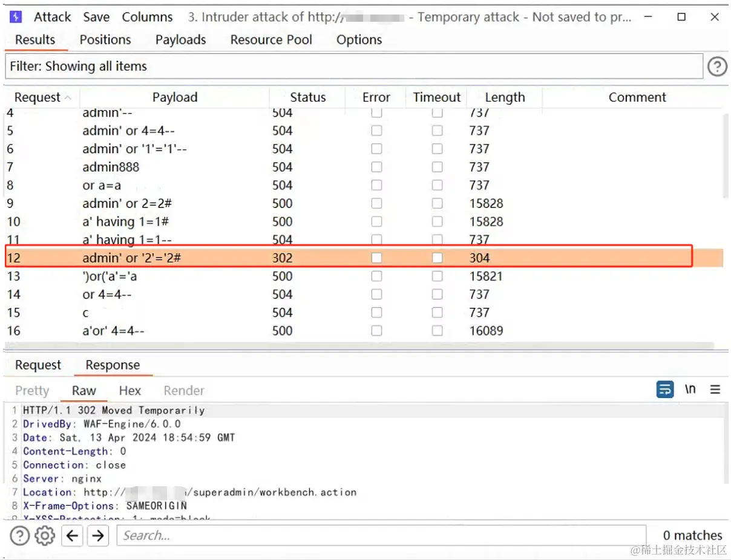Select row with payload a'or' 4=4--

363,331
